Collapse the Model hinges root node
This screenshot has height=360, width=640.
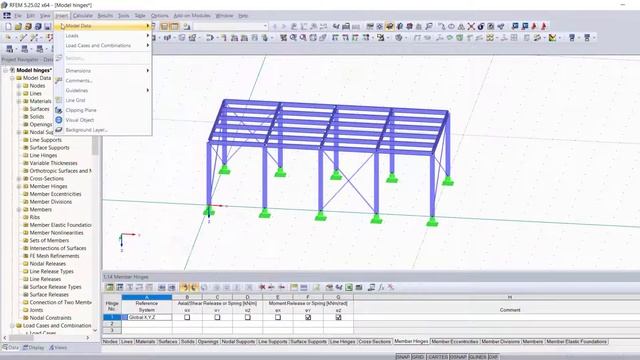6,70
